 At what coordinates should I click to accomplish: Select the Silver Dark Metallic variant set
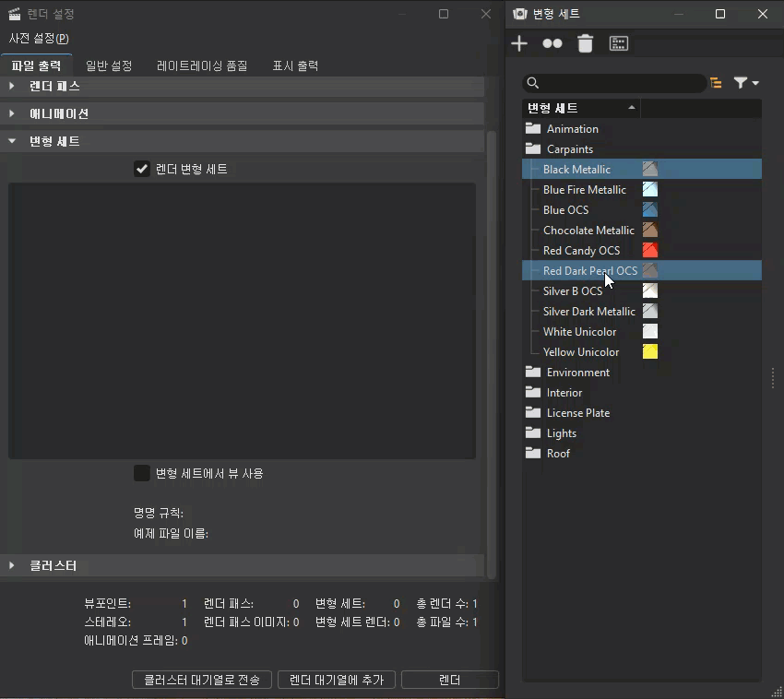point(589,312)
